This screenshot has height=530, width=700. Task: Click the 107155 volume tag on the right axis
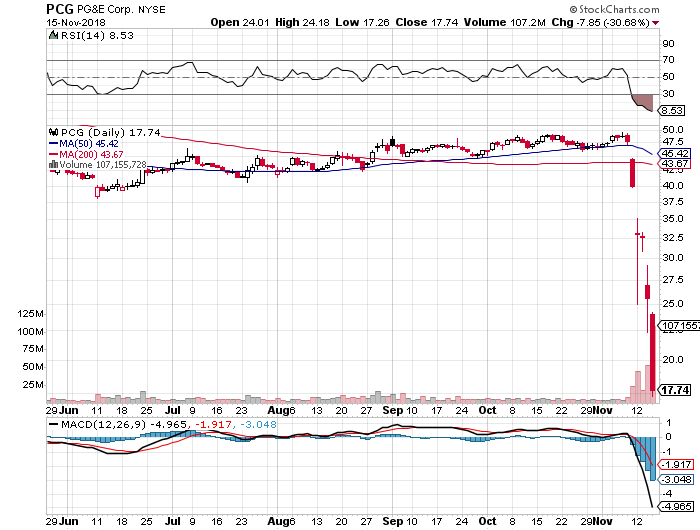[679, 326]
